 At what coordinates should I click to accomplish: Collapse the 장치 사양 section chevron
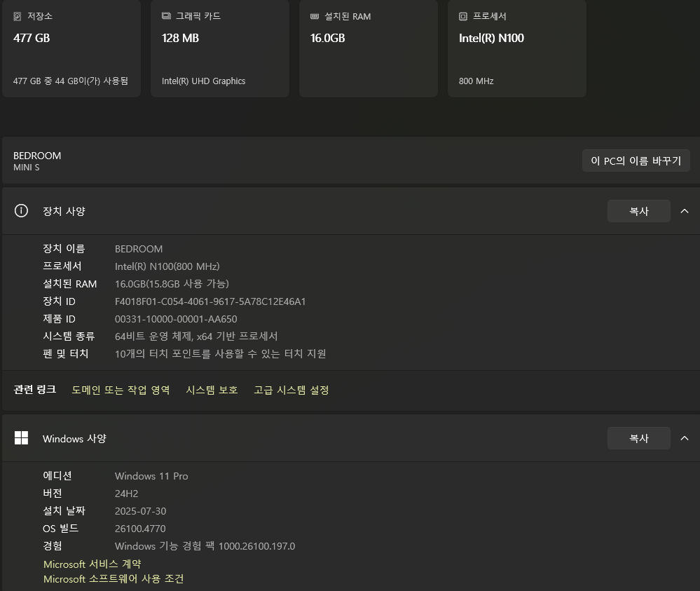pos(685,211)
